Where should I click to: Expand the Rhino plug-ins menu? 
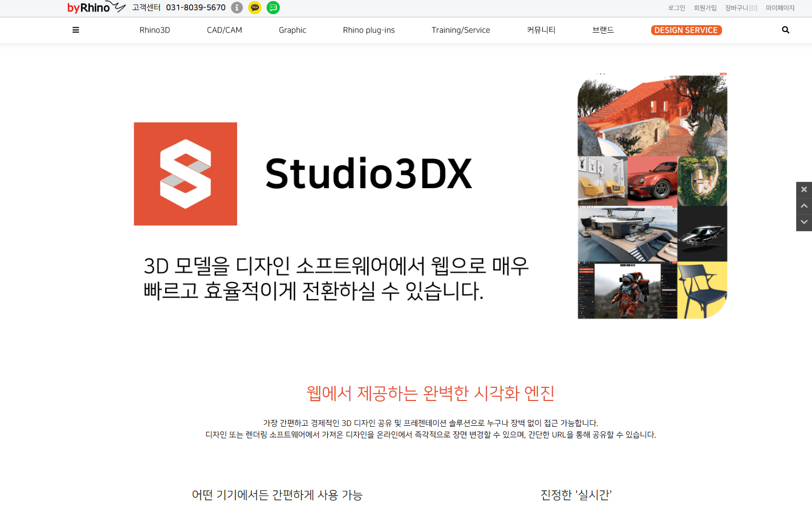point(369,30)
